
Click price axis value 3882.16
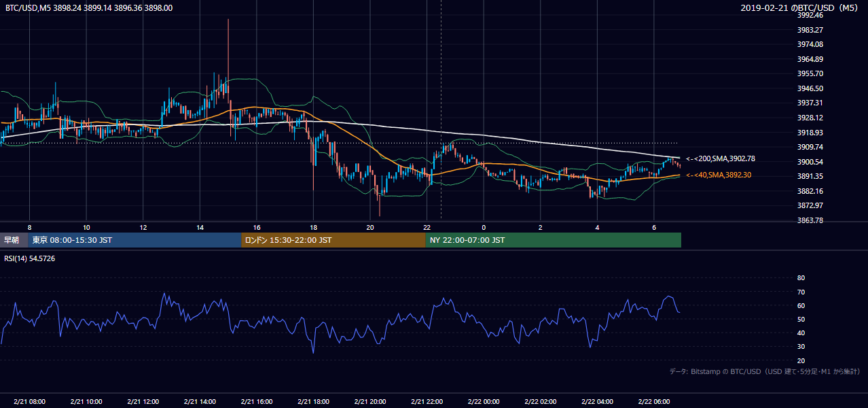click(x=810, y=191)
